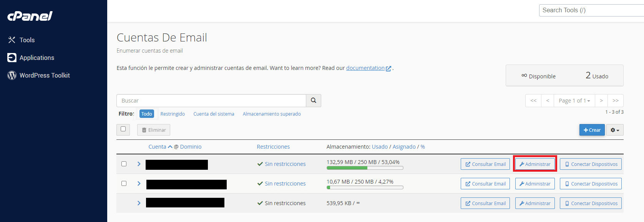Image resolution: width=644 pixels, height=222 pixels.
Task: Consultar Email for the 10,67 MB account
Action: pos(485,184)
